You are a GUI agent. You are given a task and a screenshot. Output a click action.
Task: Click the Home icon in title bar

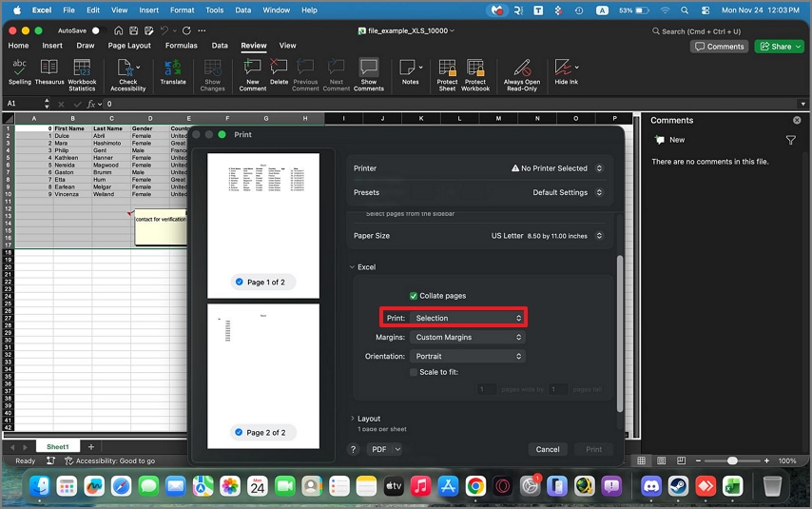pos(119,30)
